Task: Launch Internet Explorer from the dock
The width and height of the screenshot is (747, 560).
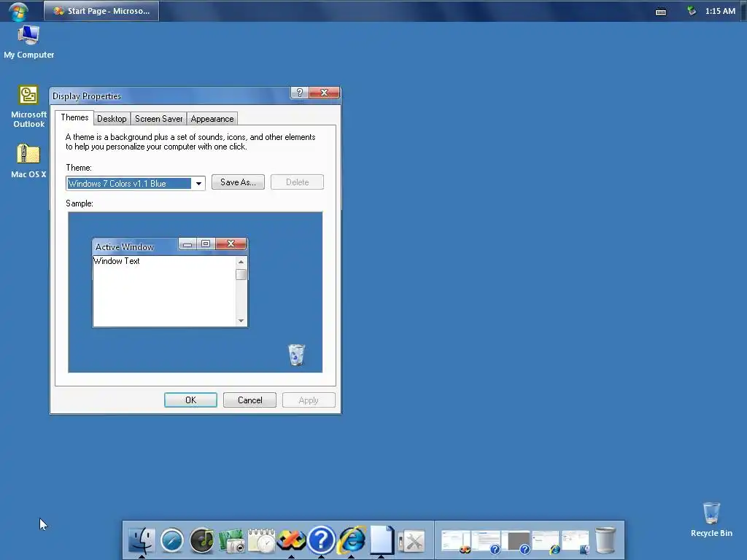Action: tap(352, 540)
